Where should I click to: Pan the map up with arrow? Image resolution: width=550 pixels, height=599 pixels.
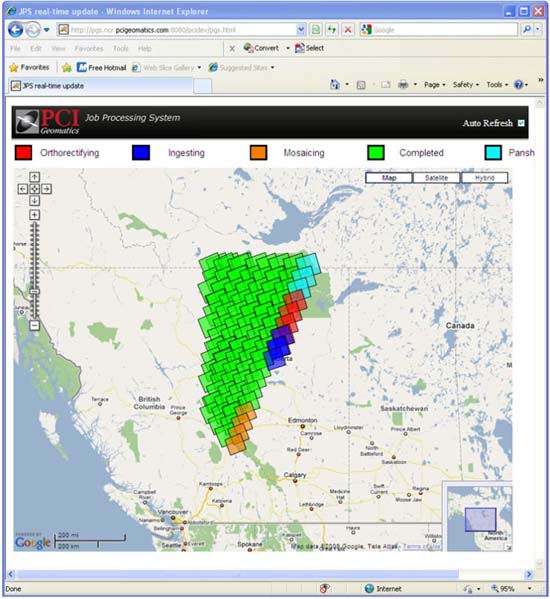(x=34, y=177)
